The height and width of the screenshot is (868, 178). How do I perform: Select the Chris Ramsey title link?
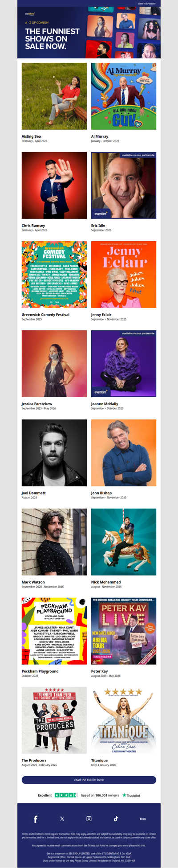click(33, 226)
